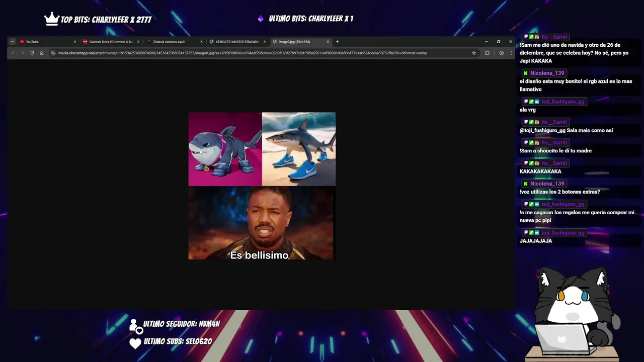Click Its__Samii name above 'KAKAKAKAKAKA'

click(x=554, y=163)
